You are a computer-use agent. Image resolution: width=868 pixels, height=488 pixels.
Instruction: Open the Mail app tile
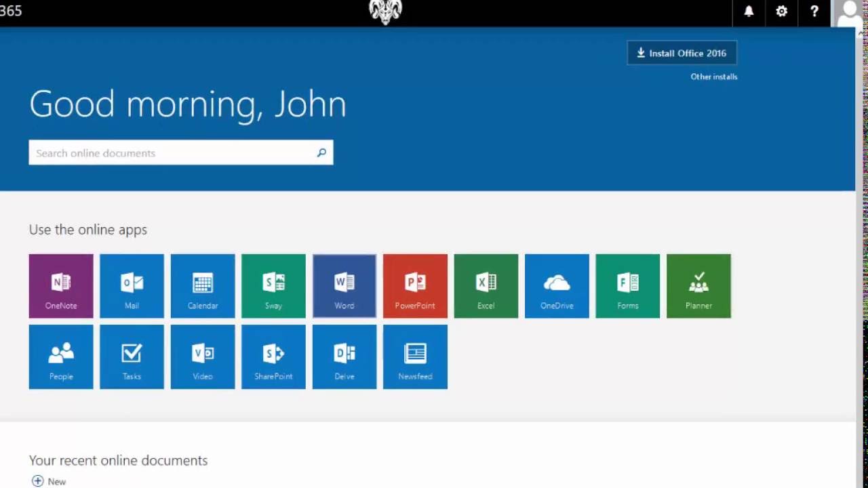pos(132,286)
